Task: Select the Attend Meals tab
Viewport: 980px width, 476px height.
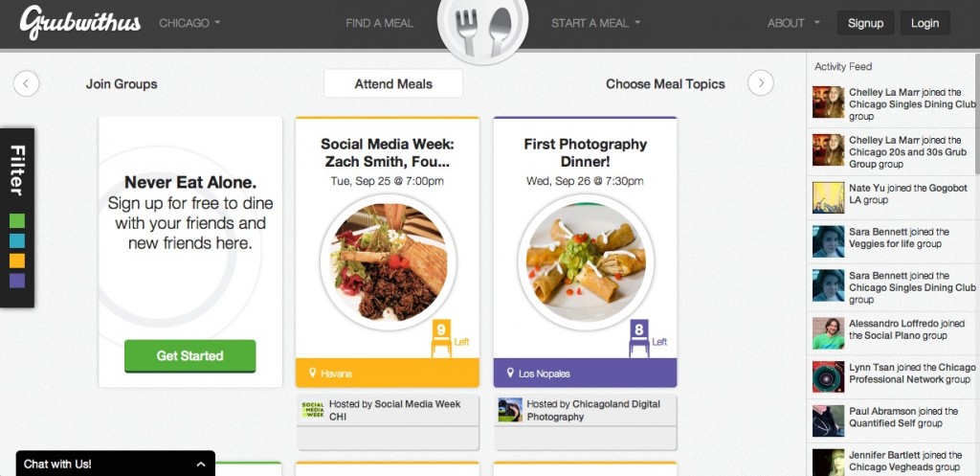Action: [x=393, y=84]
